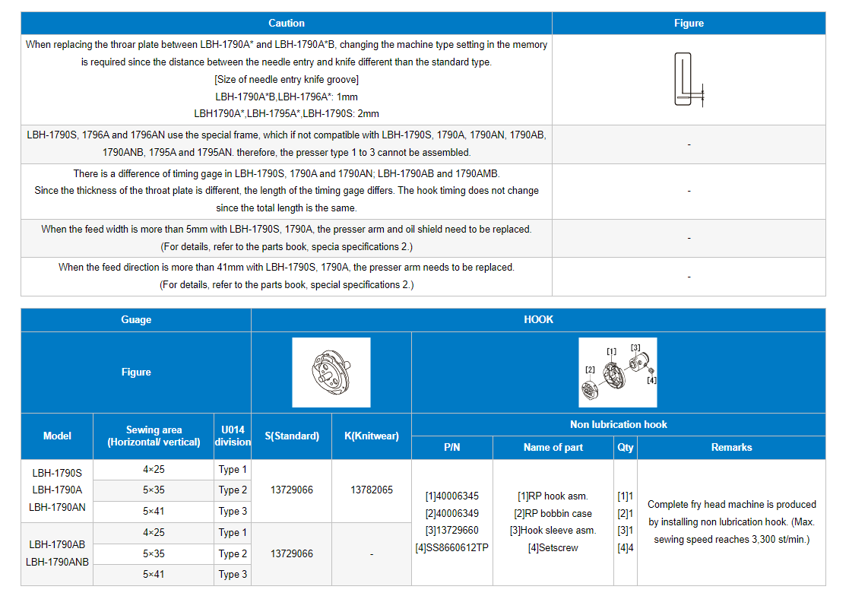Click the U014 division header
The height and width of the screenshot is (596, 868).
coord(233,436)
